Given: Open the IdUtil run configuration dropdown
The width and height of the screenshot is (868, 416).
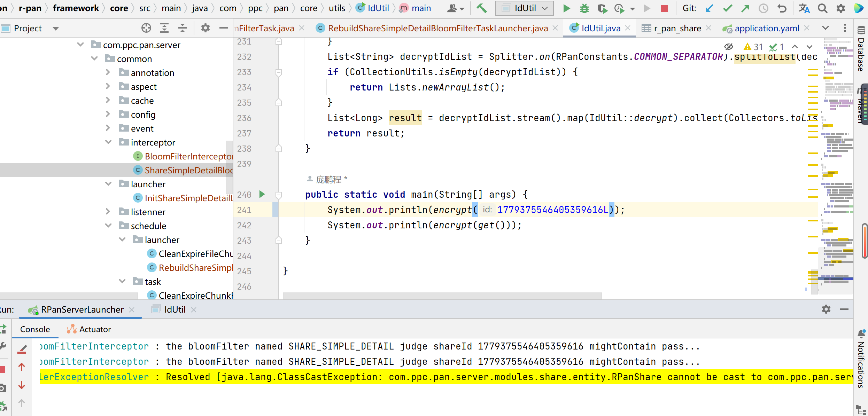Looking at the screenshot, I should click(x=524, y=8).
